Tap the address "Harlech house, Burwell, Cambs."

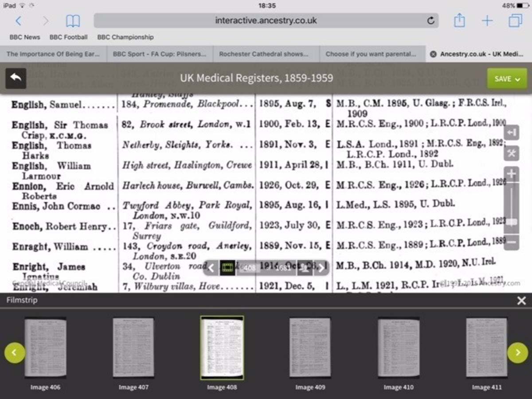pyautogui.click(x=188, y=185)
